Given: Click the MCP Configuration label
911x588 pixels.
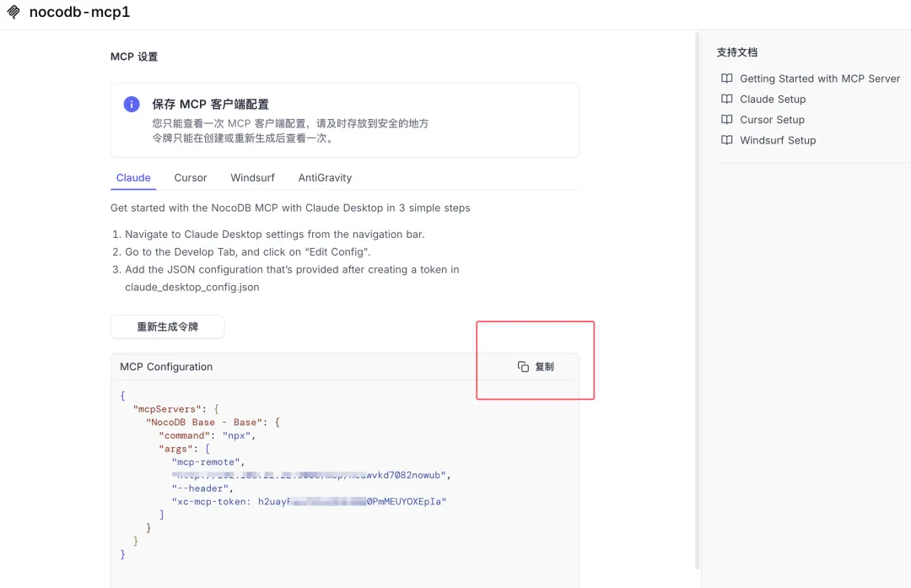Looking at the screenshot, I should [x=166, y=367].
